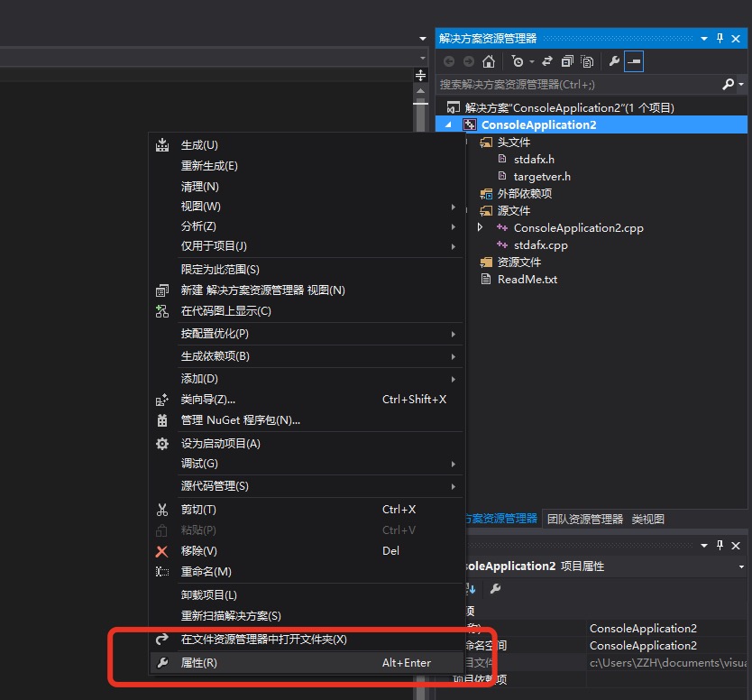Image resolution: width=752 pixels, height=700 pixels.
Task: Select the 资源文件 folder
Action: point(519,262)
